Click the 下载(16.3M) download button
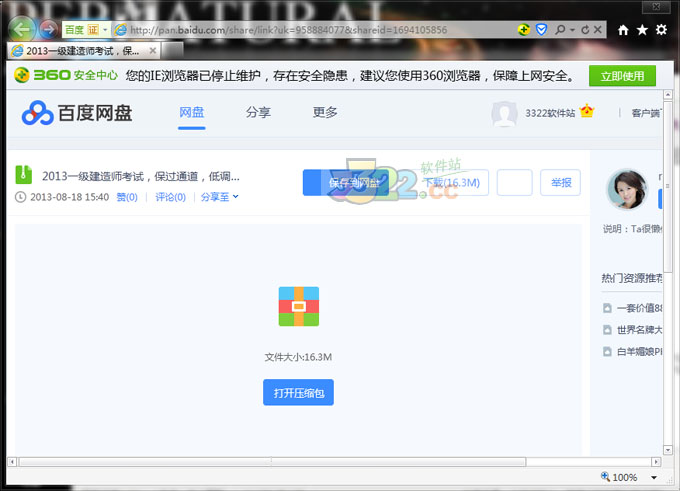Image resolution: width=680 pixels, height=491 pixels. [x=451, y=183]
